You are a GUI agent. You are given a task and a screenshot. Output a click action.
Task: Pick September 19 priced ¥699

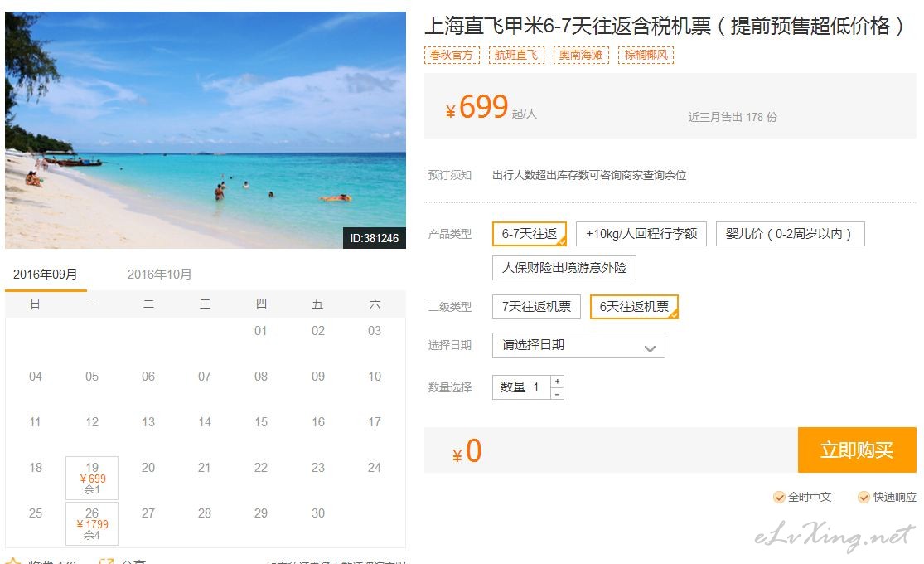(x=92, y=478)
